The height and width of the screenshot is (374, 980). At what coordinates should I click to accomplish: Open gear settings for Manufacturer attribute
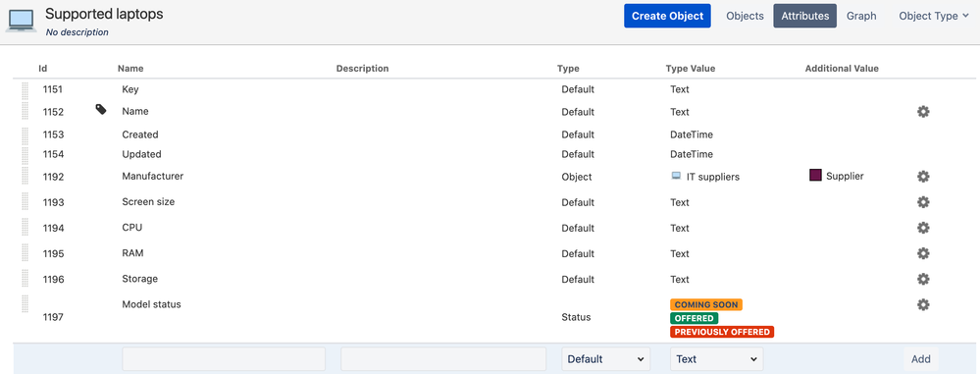tap(923, 177)
